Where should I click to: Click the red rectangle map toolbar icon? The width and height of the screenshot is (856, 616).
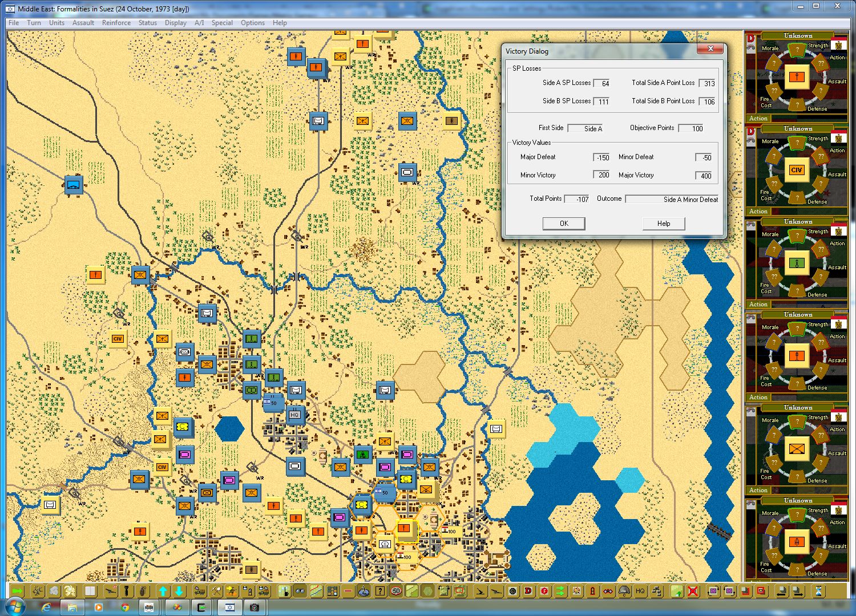pos(460,591)
